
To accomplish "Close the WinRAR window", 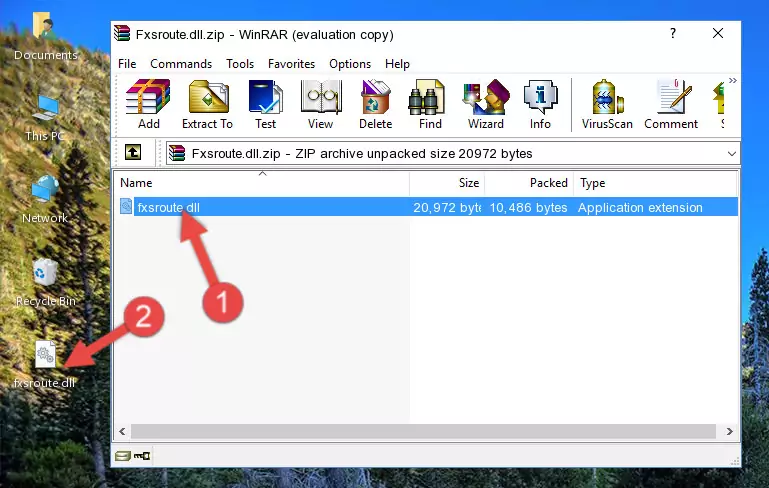I will (718, 33).
